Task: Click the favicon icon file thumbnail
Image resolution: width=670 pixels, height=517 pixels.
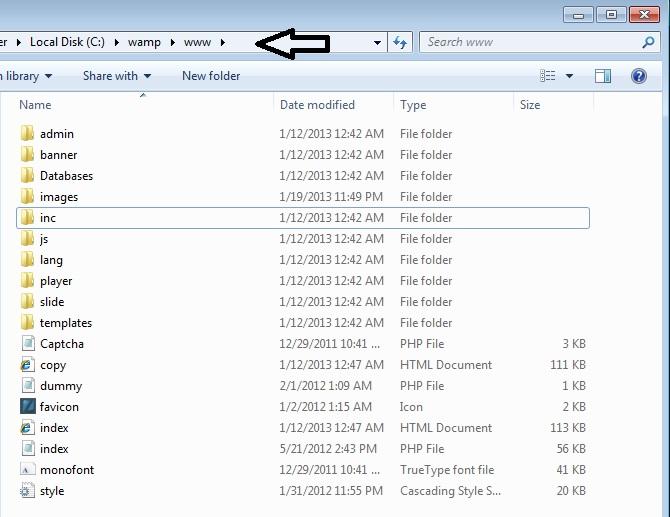Action: coord(28,406)
